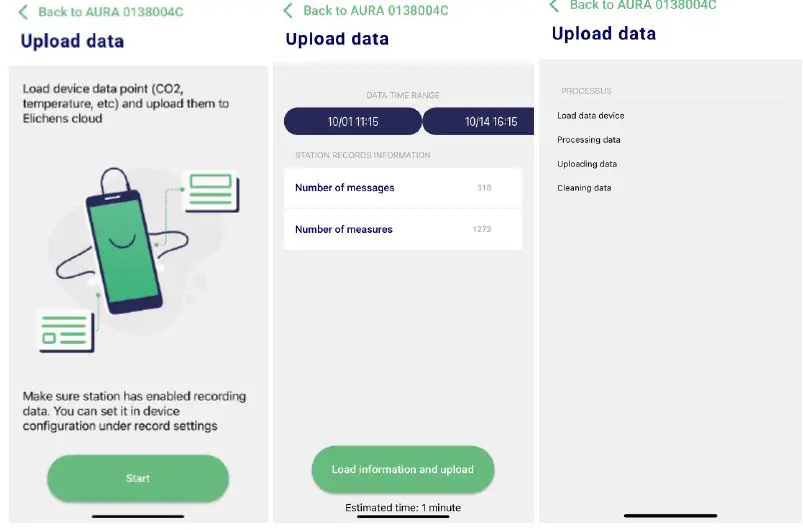Select the Number of messages row
Screen dimensions: 803x530
tap(402, 188)
